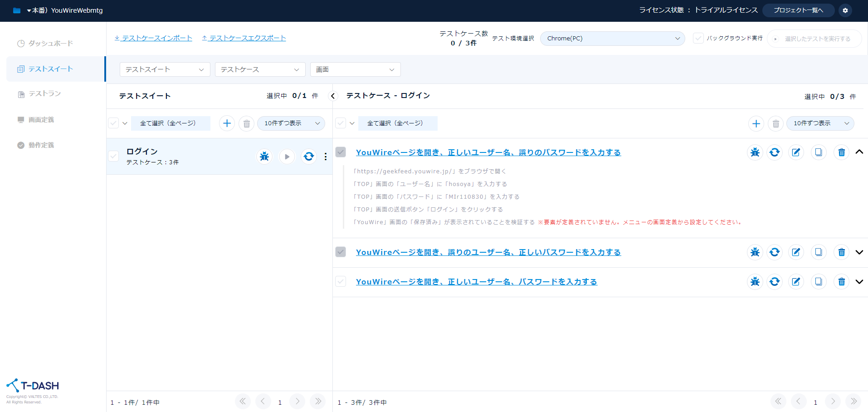Toggle バックグラウンド実行 checkbox
Viewport: 868px width, 412px height.
pyautogui.click(x=698, y=38)
